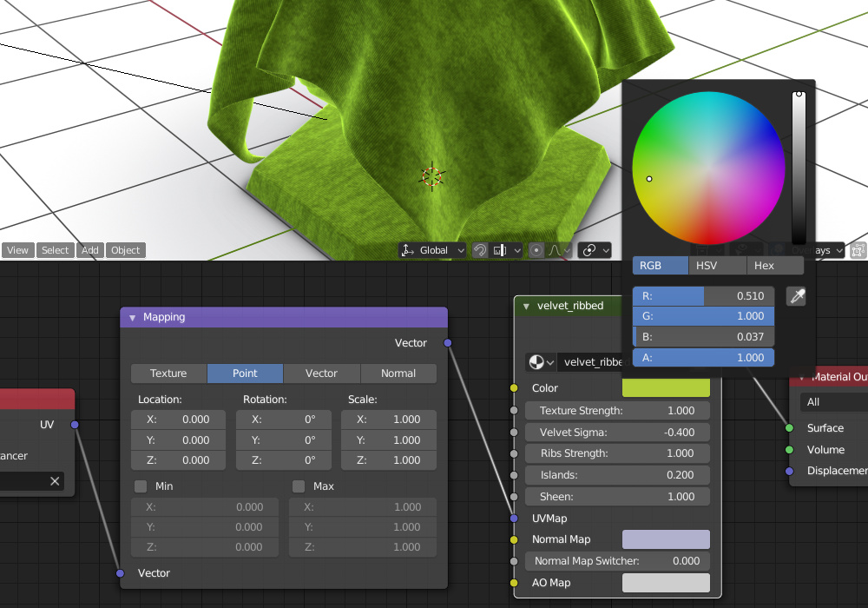Select Vector mode in the Mapping node

[321, 373]
